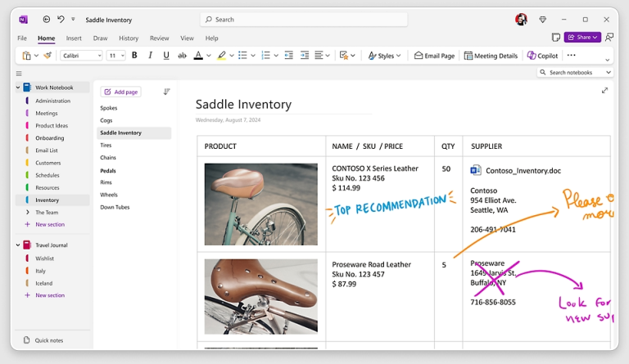629x364 pixels.
Task: Open the quick access toolbar customization arrow
Action: [73, 19]
